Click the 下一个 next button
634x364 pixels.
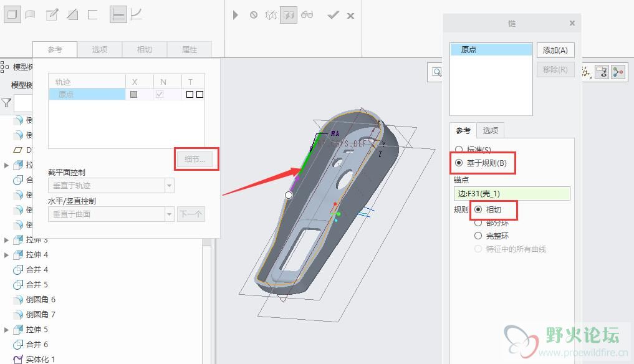point(191,214)
